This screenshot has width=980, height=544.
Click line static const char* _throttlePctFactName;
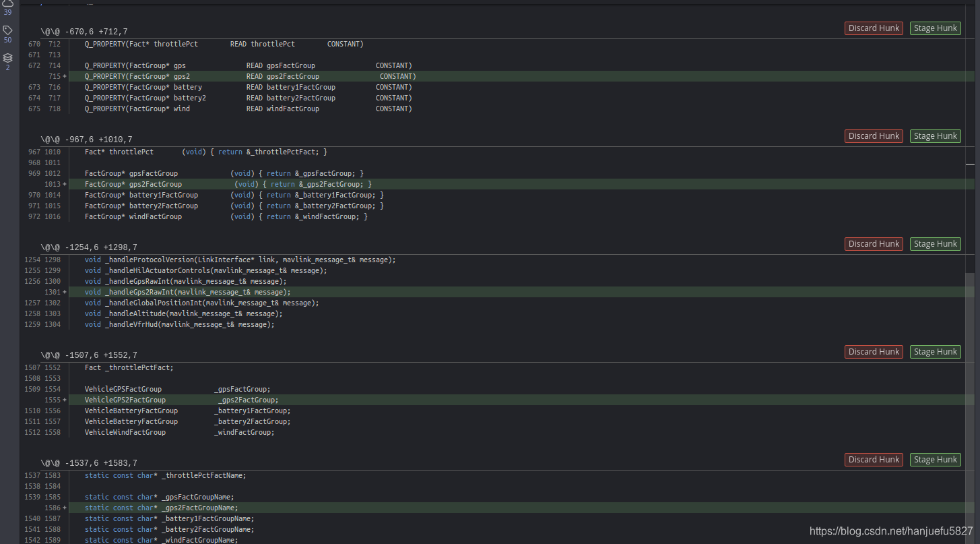(x=166, y=475)
